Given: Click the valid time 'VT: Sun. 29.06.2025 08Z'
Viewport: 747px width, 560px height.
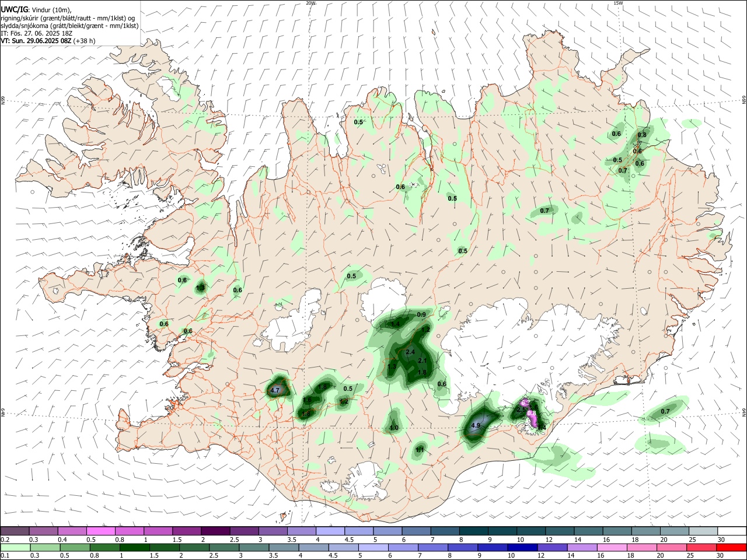Looking at the screenshot, I should 36,41.
